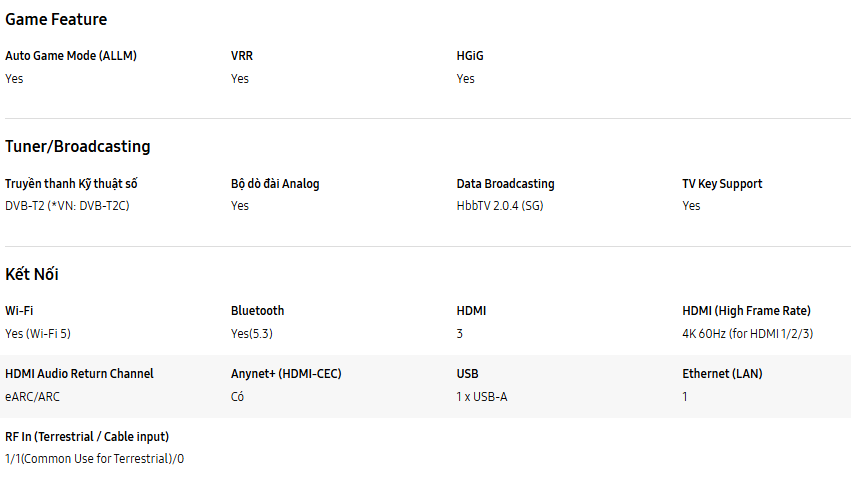Click the HDMI Audio Return Channel label

(79, 374)
